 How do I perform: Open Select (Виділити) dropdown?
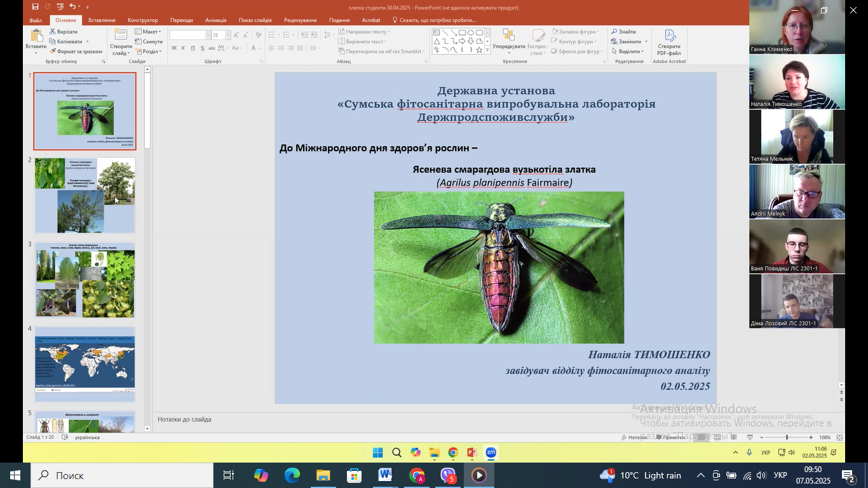click(x=628, y=51)
